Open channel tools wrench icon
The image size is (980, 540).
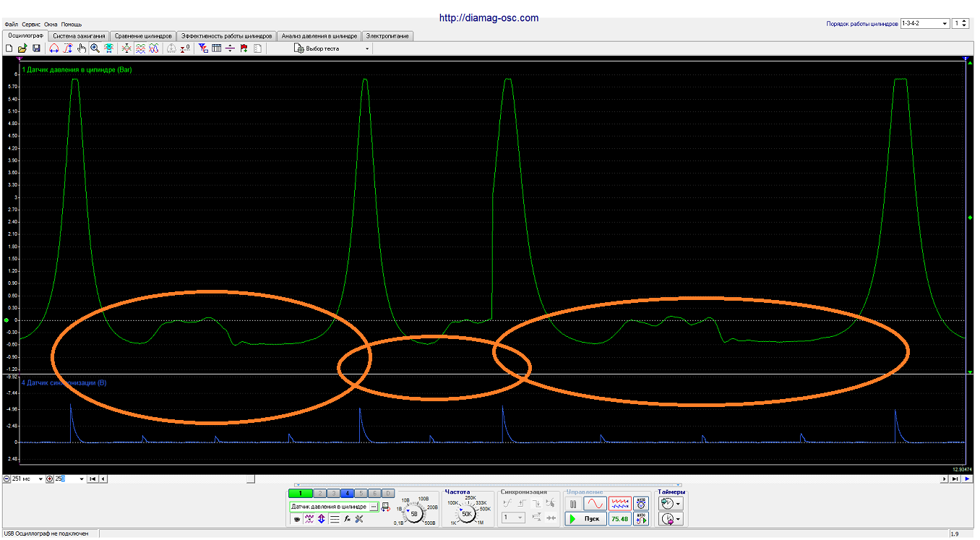358,519
